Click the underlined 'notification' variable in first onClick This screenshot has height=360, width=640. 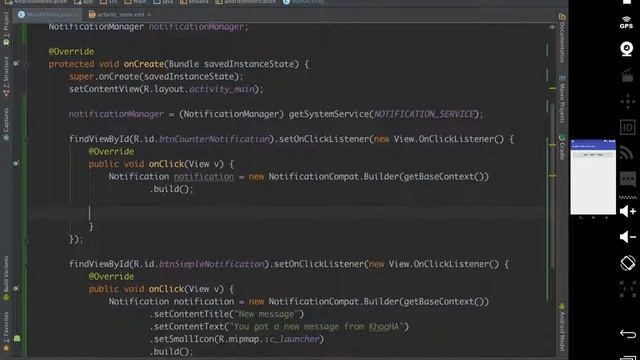204,177
